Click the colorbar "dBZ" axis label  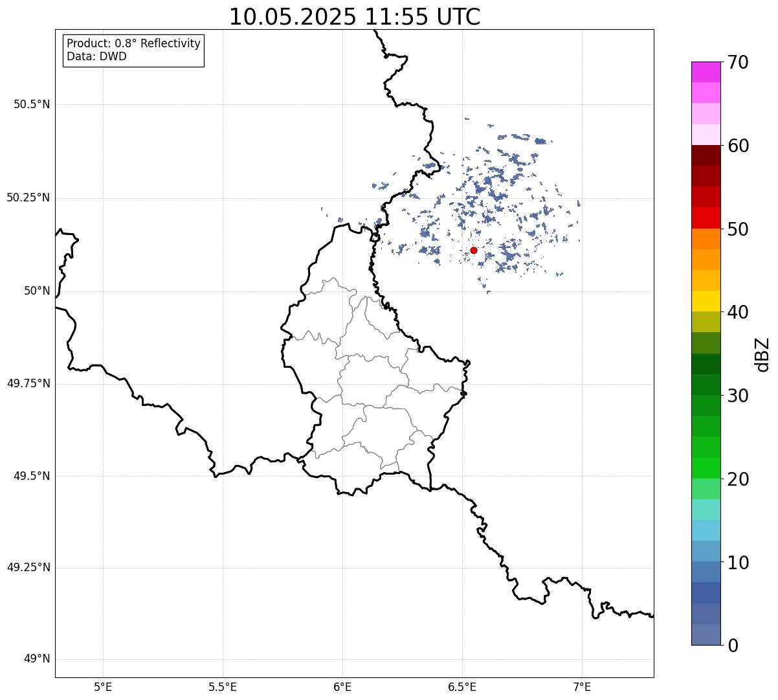pyautogui.click(x=762, y=354)
